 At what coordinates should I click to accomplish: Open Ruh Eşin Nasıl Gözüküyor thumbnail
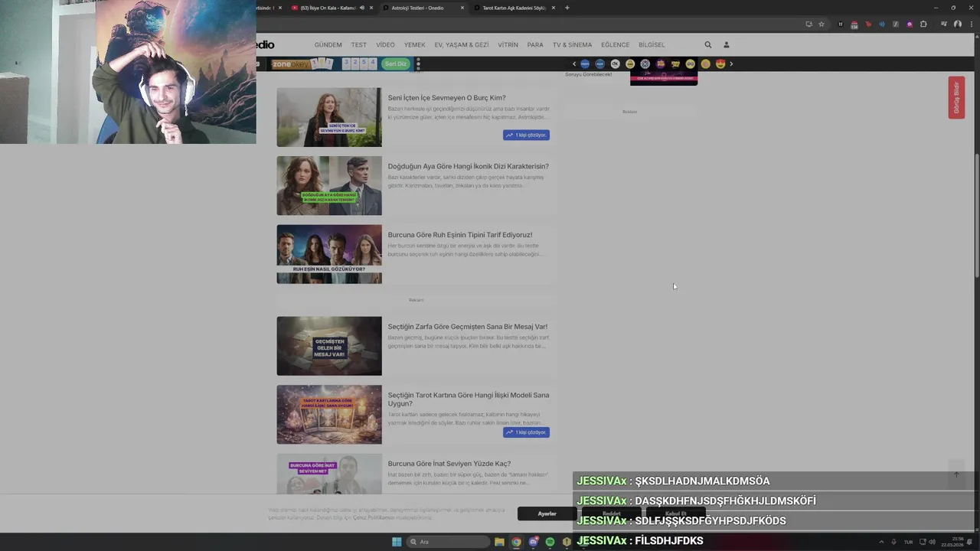(329, 254)
